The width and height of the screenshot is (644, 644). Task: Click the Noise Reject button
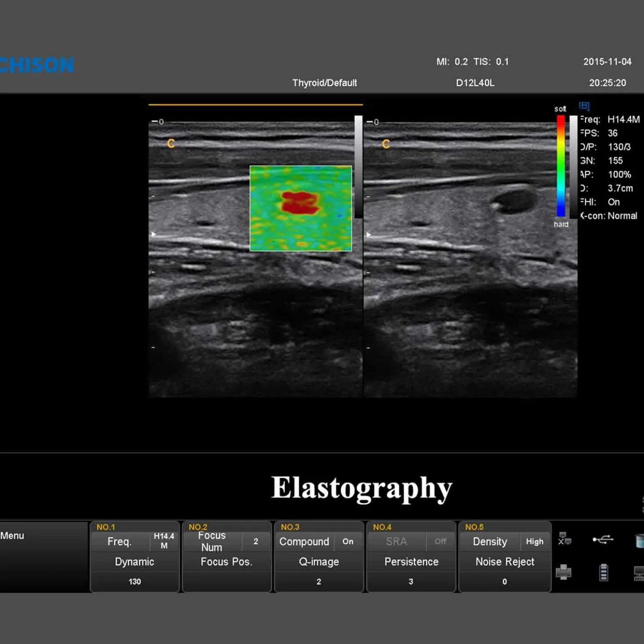[505, 562]
